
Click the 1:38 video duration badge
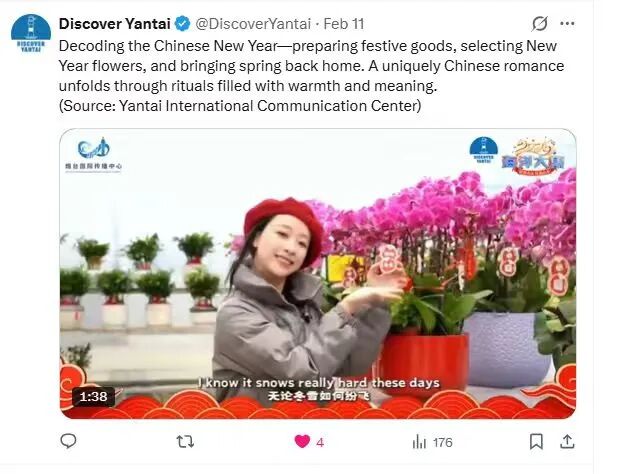pos(93,396)
